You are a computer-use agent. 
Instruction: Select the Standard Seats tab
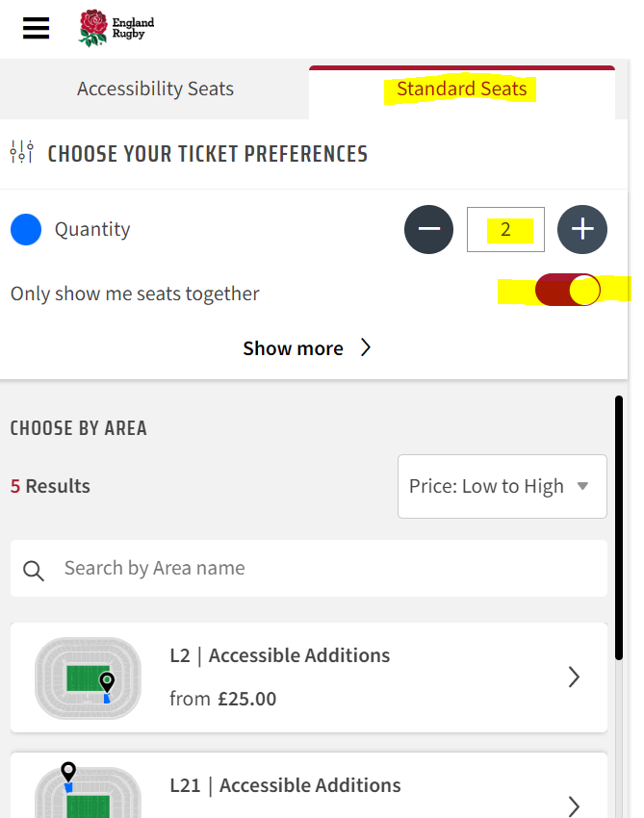(x=462, y=89)
